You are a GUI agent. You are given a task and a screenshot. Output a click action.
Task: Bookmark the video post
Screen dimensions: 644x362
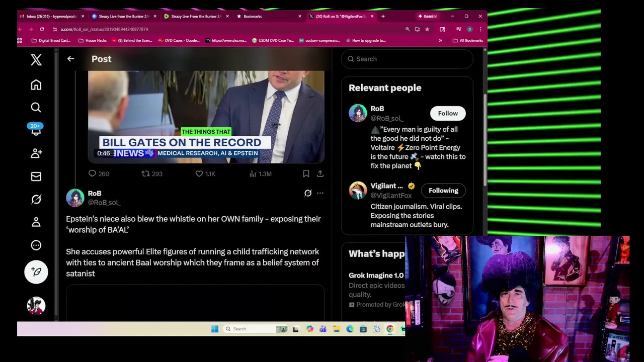tap(306, 173)
